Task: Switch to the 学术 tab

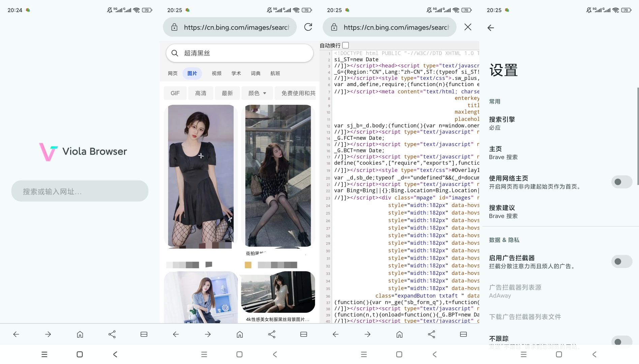Action: pos(236,73)
